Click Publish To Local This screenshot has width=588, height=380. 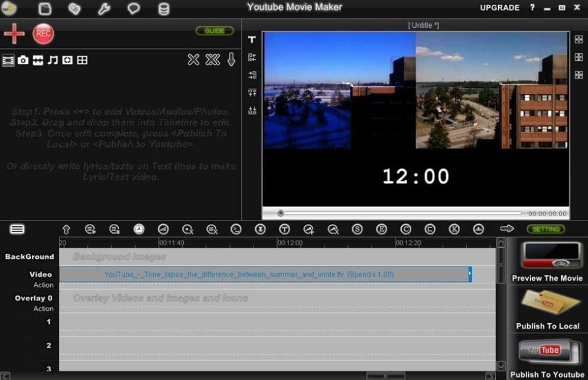pyautogui.click(x=547, y=310)
